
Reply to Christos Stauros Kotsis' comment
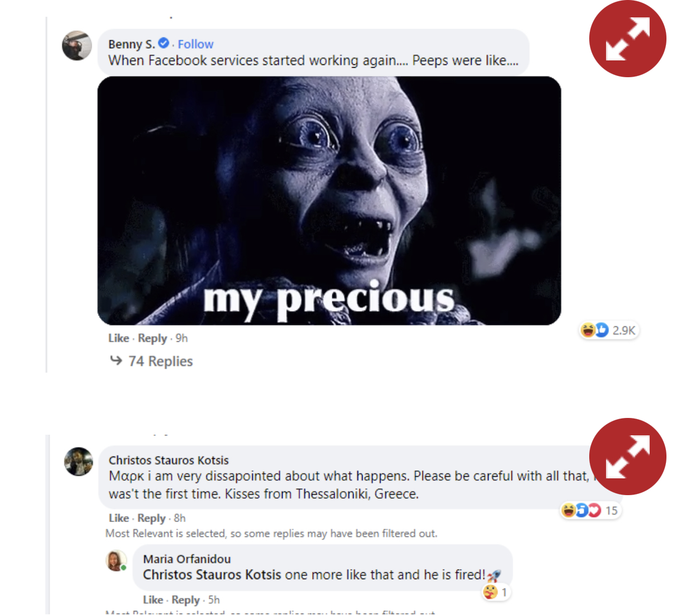pos(152,519)
